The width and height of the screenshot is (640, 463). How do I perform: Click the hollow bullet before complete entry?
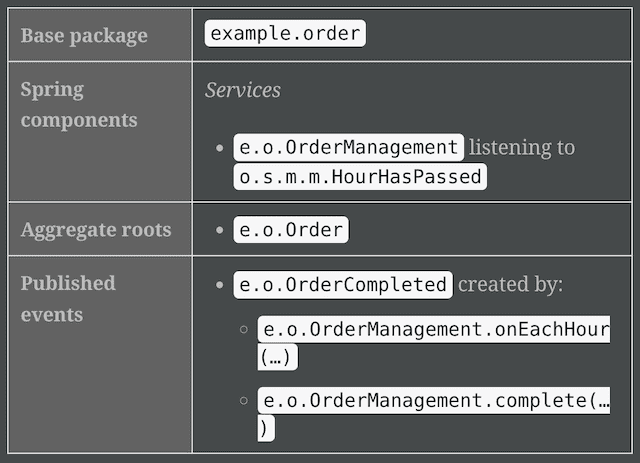244,400
